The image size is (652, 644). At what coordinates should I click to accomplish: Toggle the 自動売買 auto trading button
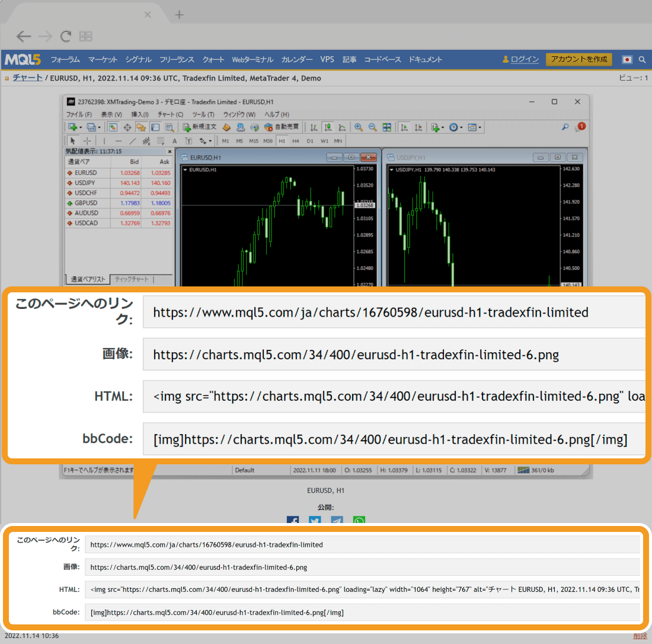pos(282,127)
